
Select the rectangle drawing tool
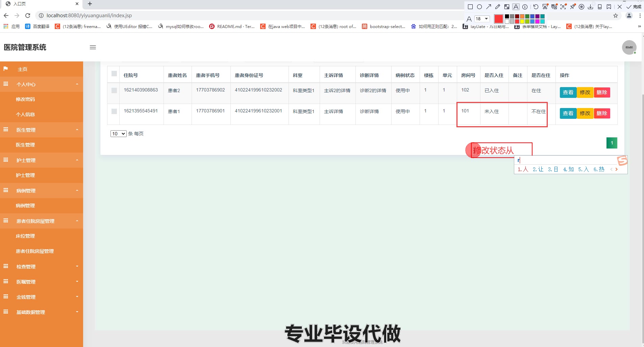point(470,7)
